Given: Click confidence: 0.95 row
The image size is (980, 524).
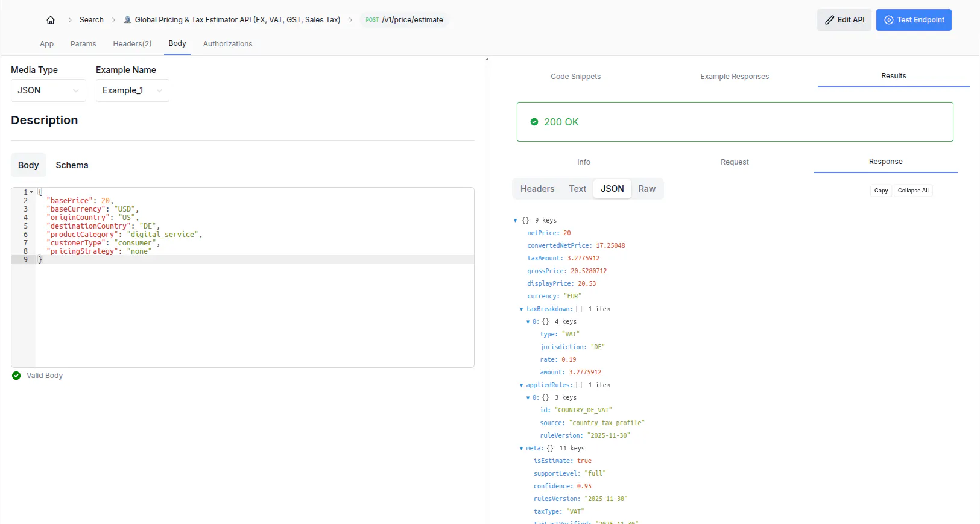Looking at the screenshot, I should tap(563, 486).
